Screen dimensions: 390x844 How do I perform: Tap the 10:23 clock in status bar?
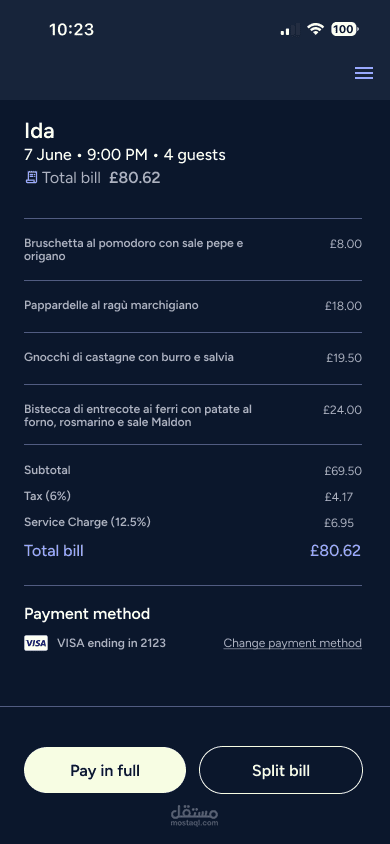click(x=72, y=29)
